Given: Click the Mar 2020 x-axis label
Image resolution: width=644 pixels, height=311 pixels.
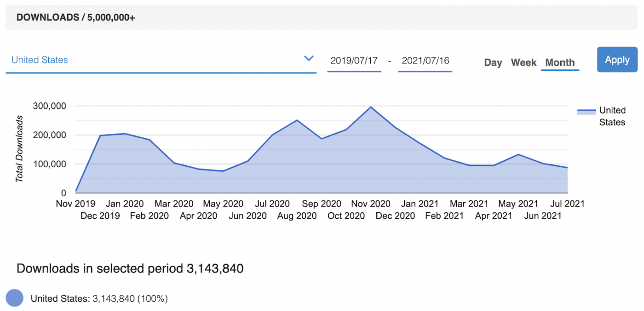Looking at the screenshot, I should click(x=174, y=204).
